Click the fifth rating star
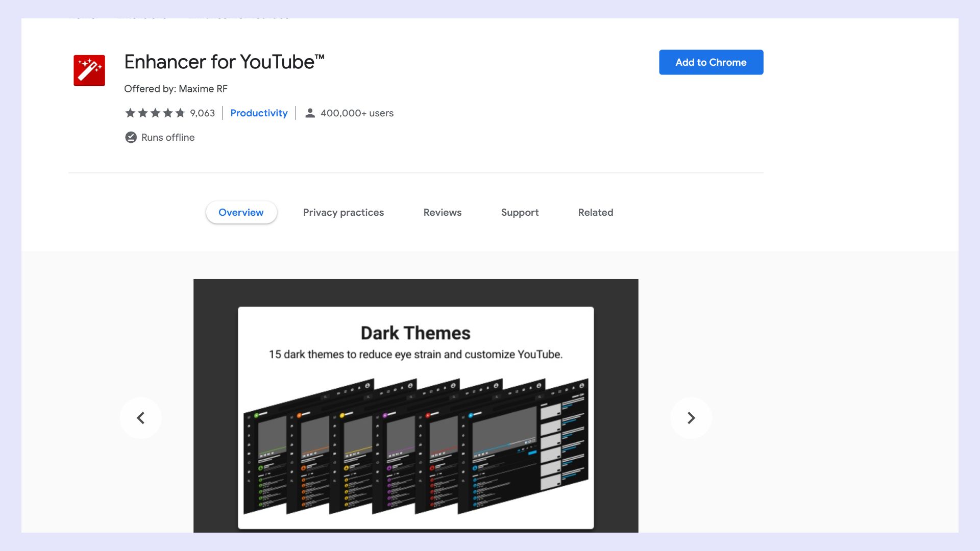Screen dimensions: 980x551 click(181, 113)
